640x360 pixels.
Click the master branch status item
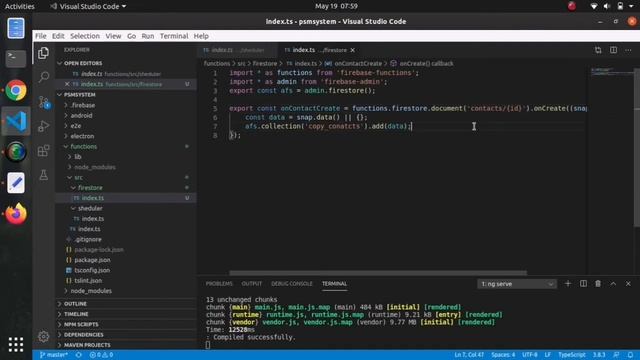(53, 355)
